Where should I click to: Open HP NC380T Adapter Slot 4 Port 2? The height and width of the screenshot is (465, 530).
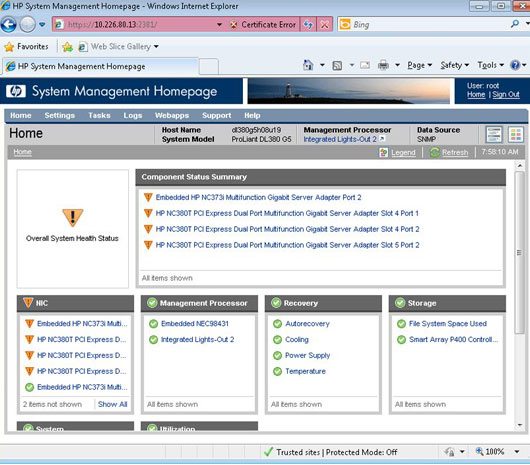pos(287,229)
